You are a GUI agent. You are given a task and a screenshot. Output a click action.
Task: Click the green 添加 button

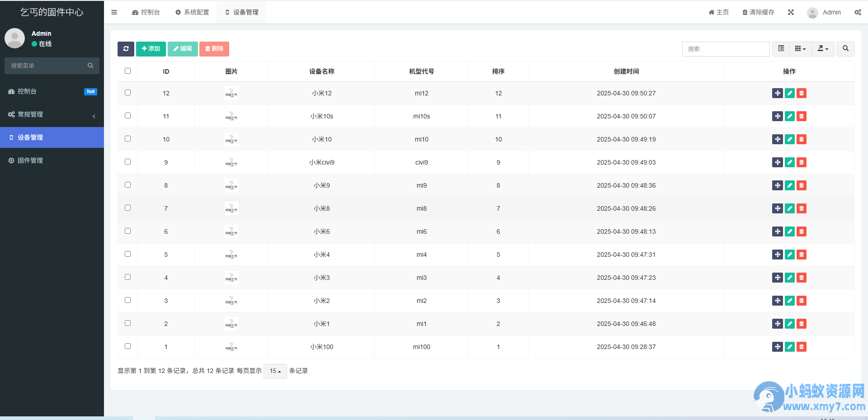pyautogui.click(x=151, y=49)
